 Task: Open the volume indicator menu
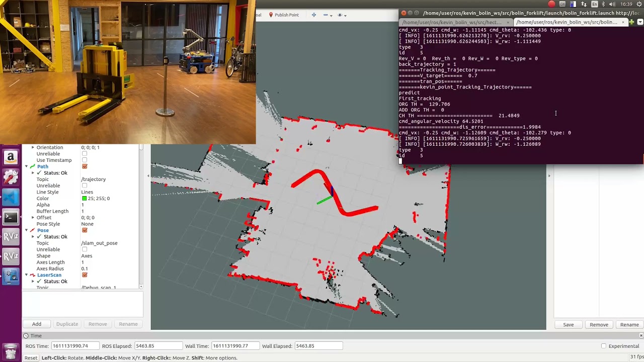(612, 4)
